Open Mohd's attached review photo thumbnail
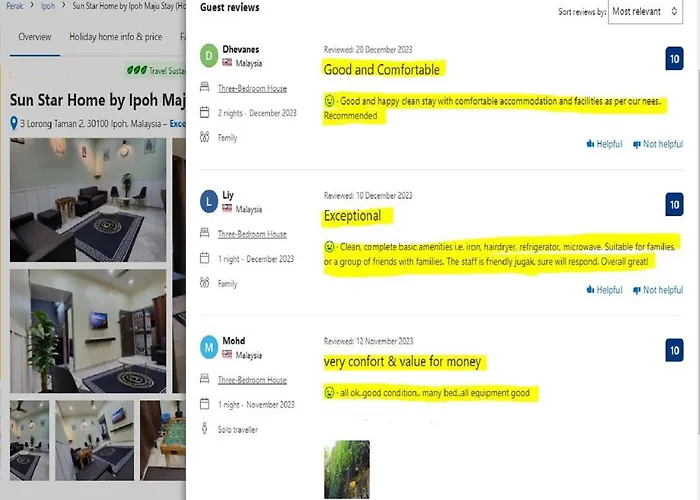This screenshot has height=500, width=700. (347, 469)
